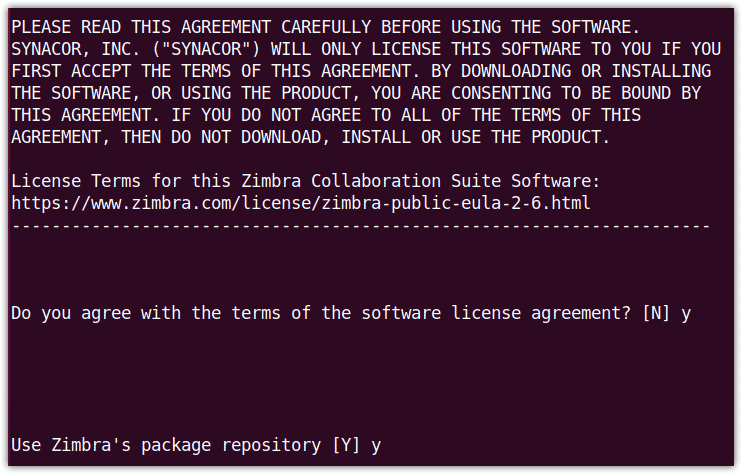Click the typed 'y' after license agreement prompt
Image resolution: width=742 pixels, height=474 pixels.
coord(686,314)
